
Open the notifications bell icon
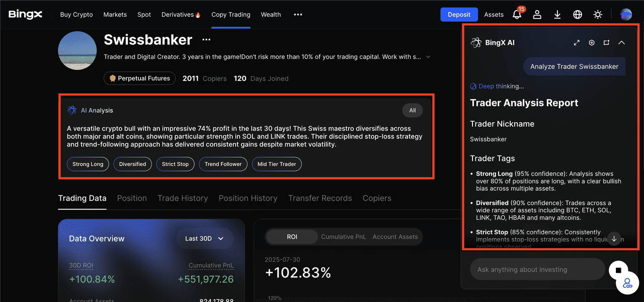(x=517, y=15)
